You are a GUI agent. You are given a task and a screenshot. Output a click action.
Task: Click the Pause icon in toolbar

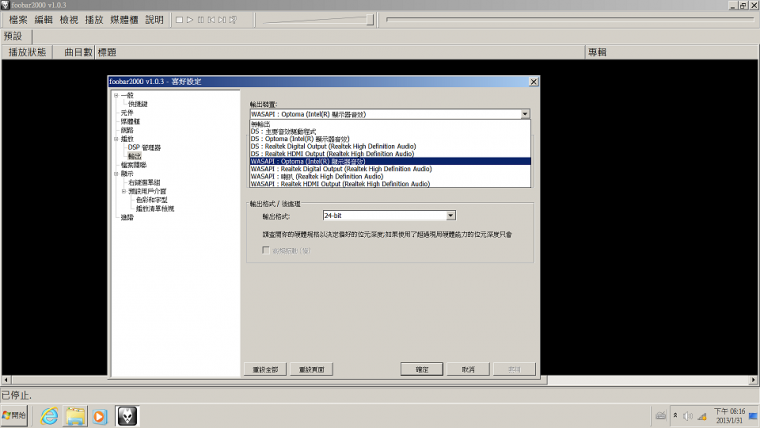click(201, 20)
